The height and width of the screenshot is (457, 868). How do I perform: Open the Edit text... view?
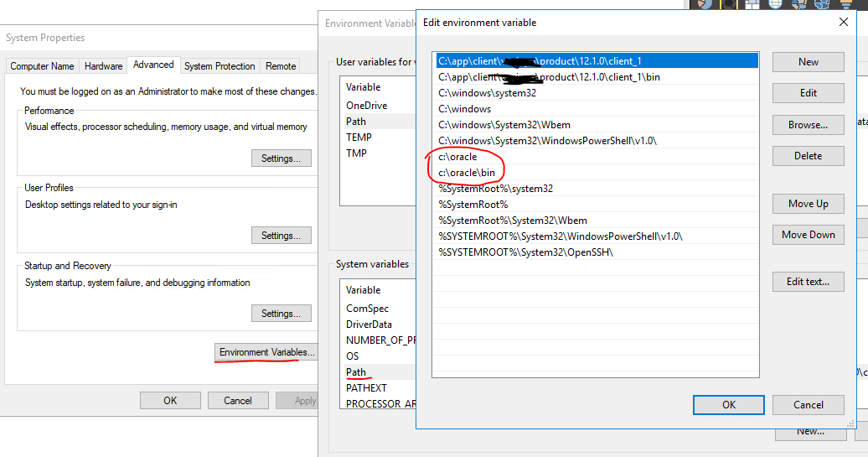809,282
